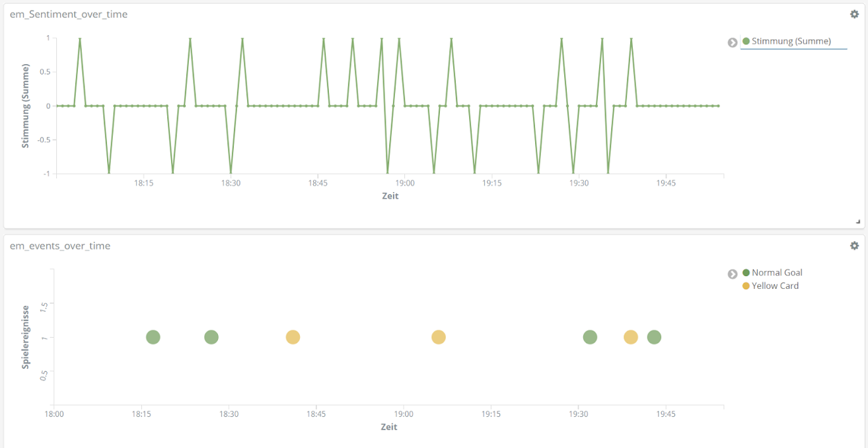The width and height of the screenshot is (868, 448).
Task: Click the green Stimmung legend color dot
Action: [746, 41]
